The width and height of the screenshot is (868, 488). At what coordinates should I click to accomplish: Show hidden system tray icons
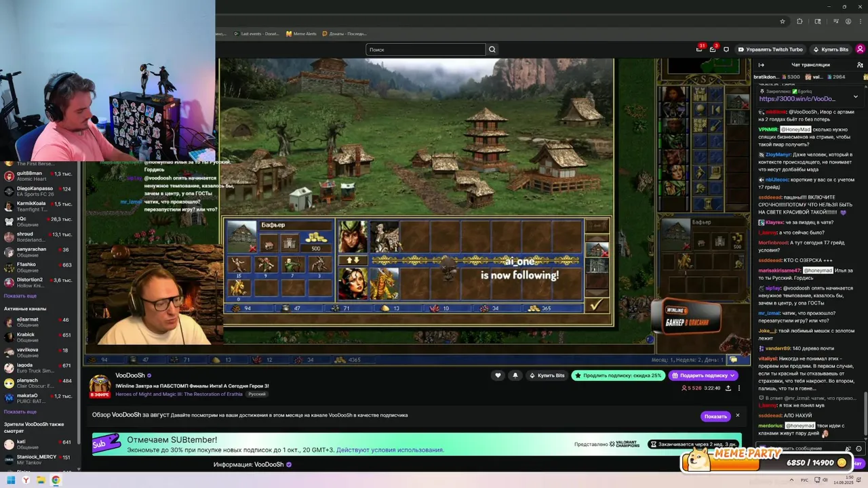coord(792,481)
